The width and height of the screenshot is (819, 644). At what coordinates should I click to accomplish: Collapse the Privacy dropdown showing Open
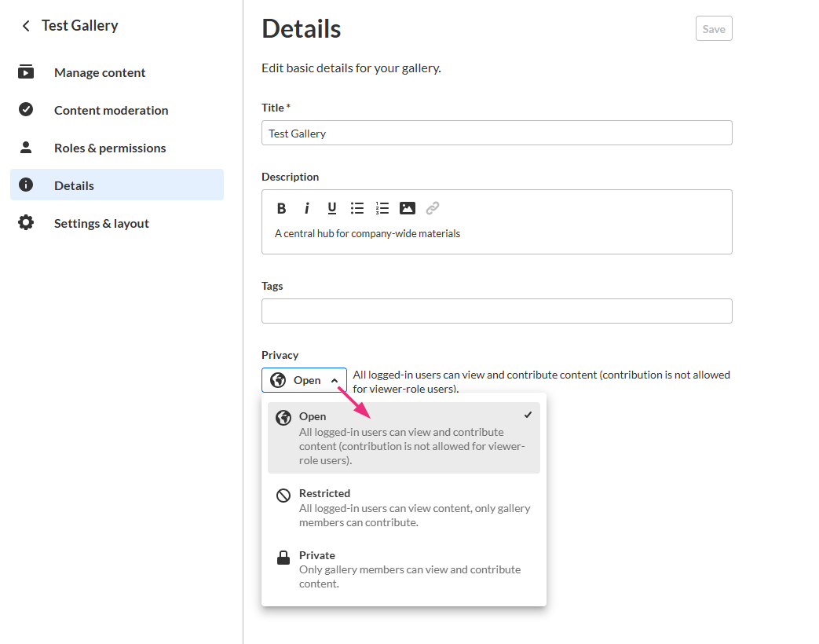click(x=304, y=380)
